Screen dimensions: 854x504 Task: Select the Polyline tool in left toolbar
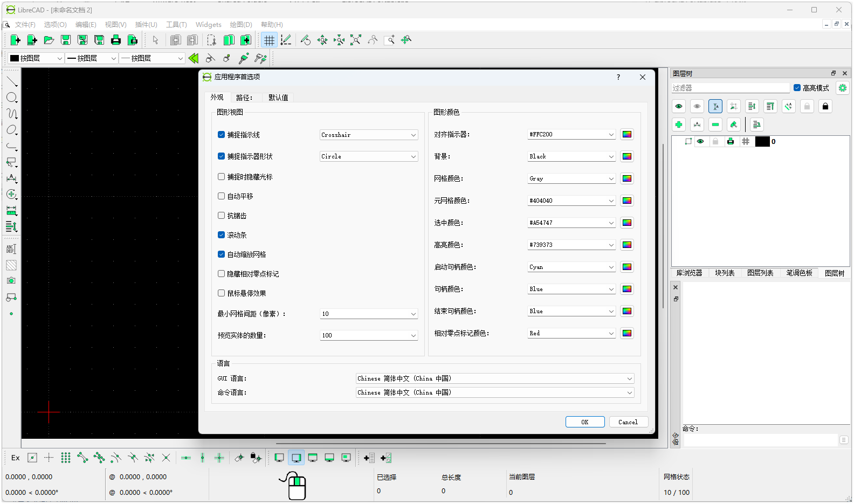tap(11, 146)
